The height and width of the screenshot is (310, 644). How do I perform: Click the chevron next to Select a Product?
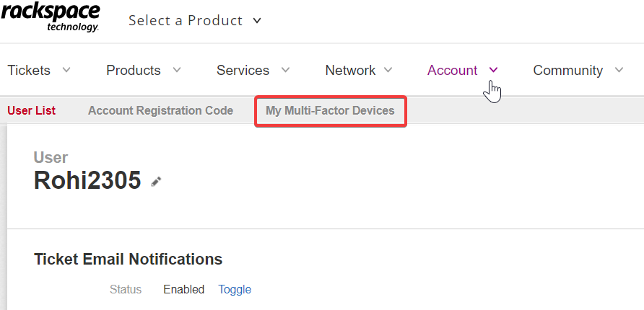click(x=257, y=20)
